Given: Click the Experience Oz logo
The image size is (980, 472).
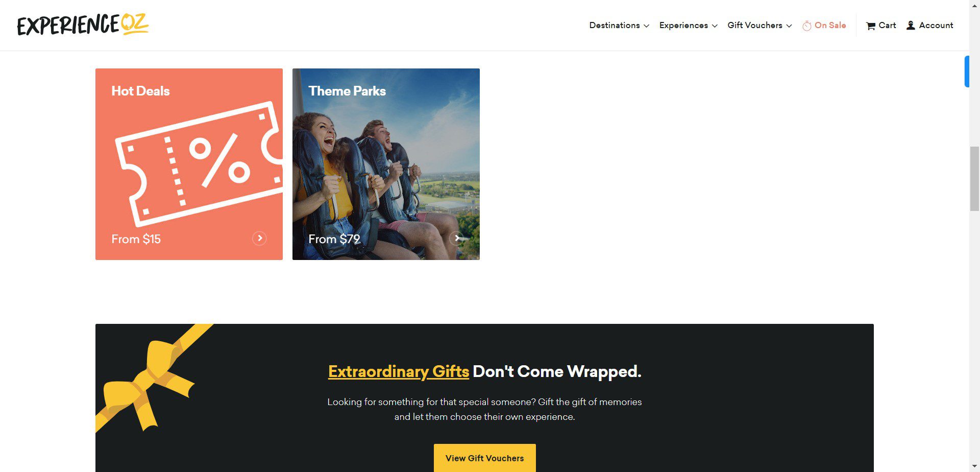Looking at the screenshot, I should [x=83, y=25].
